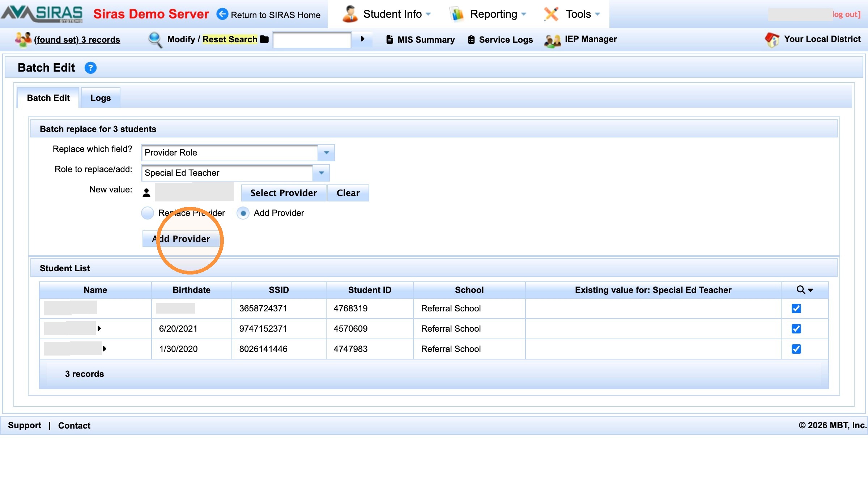Click the Reset Search link
This screenshot has width=868, height=485.
(x=230, y=39)
